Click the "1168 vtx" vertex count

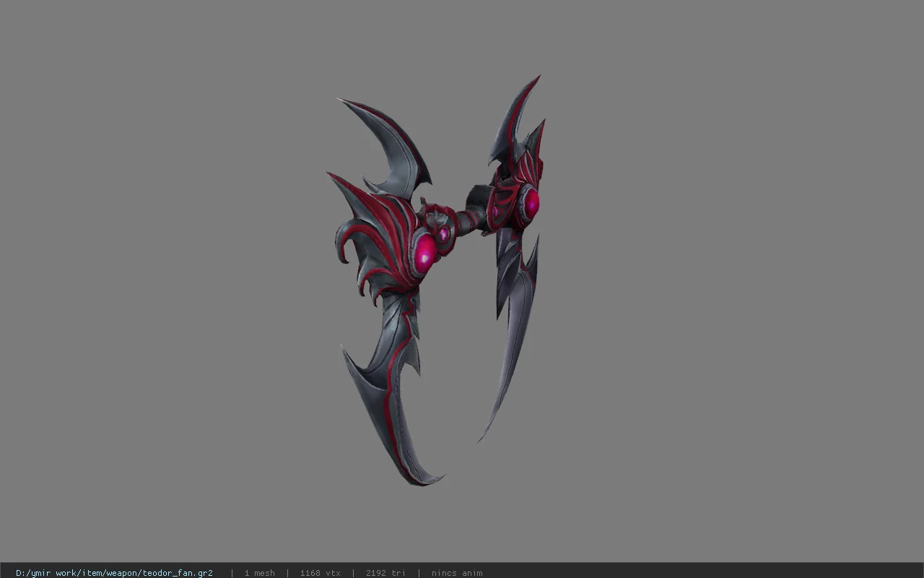pyautogui.click(x=320, y=573)
